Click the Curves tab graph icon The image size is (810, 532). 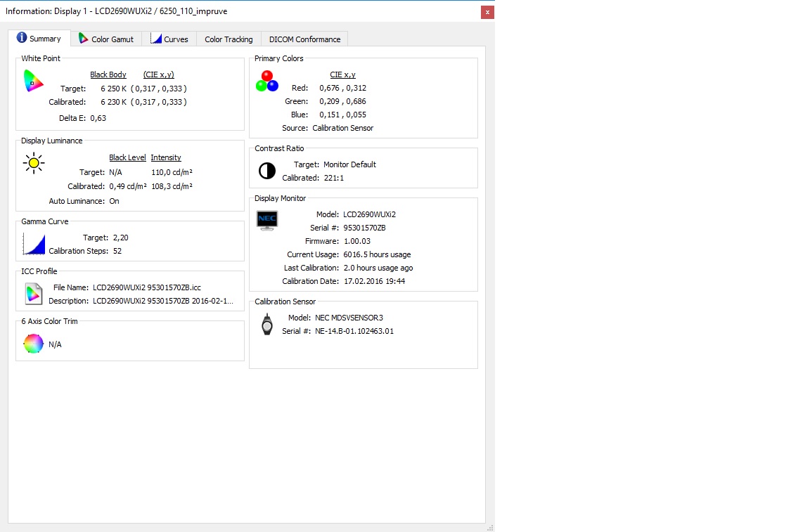[x=156, y=39]
